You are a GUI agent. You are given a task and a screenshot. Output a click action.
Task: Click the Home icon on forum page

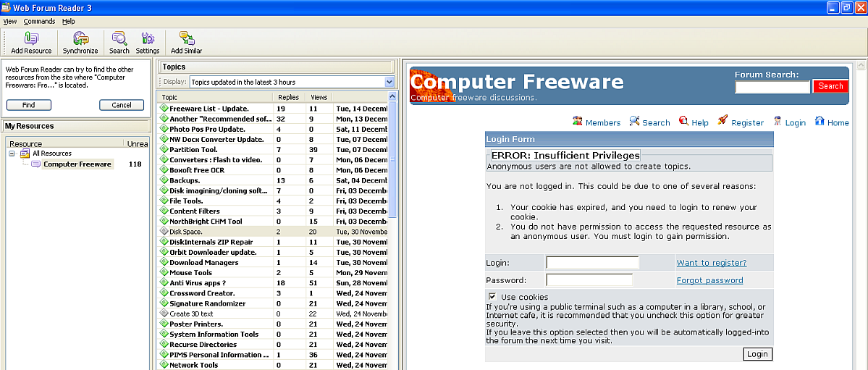tap(819, 121)
